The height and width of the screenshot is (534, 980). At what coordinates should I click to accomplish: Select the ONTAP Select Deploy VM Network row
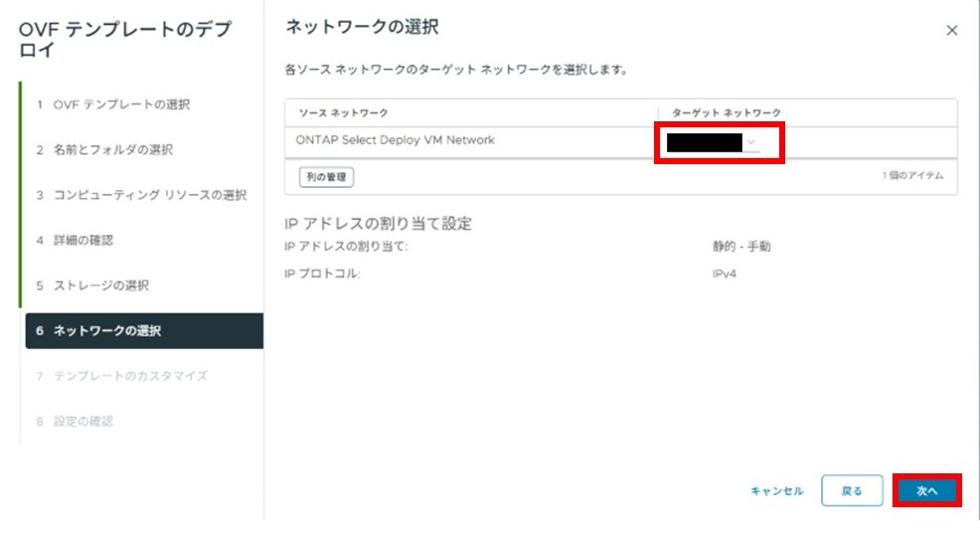coord(395,140)
